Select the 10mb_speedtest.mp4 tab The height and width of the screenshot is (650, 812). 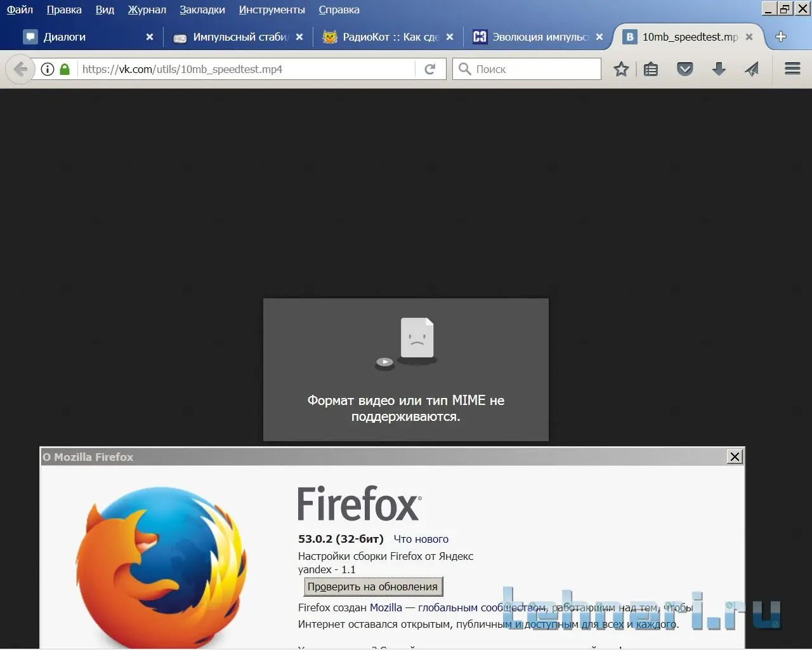click(688, 37)
